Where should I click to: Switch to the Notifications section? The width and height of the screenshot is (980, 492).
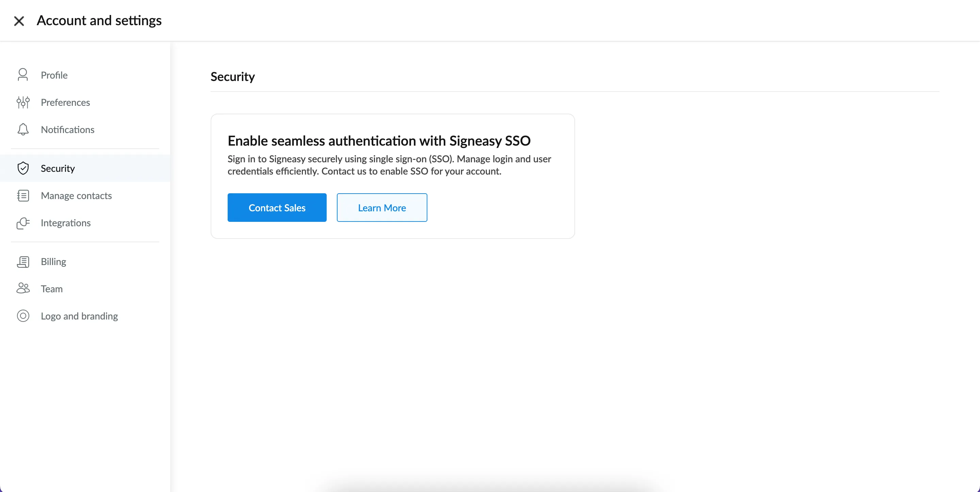(x=68, y=129)
